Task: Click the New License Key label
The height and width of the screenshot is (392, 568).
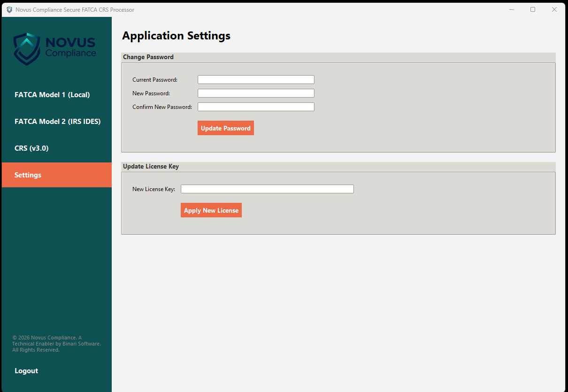Action: point(154,189)
